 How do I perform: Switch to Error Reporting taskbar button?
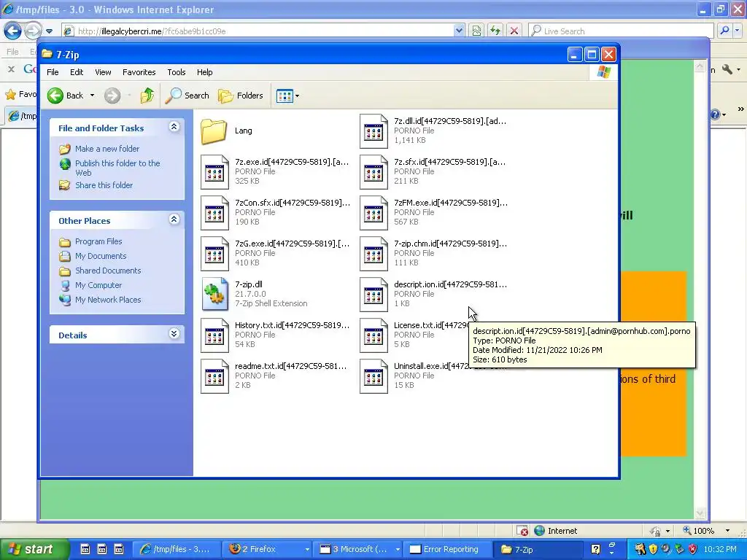(x=448, y=549)
